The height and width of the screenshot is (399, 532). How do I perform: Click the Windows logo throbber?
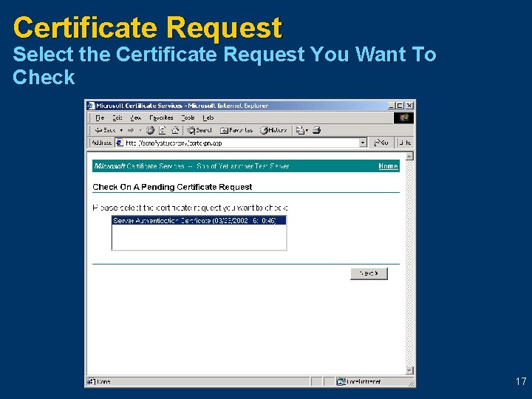403,117
